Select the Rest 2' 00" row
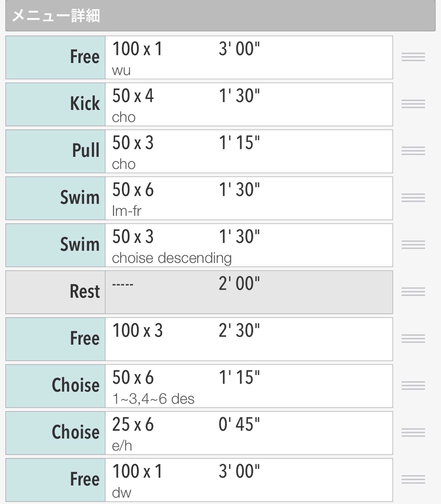 pyautogui.click(x=199, y=292)
